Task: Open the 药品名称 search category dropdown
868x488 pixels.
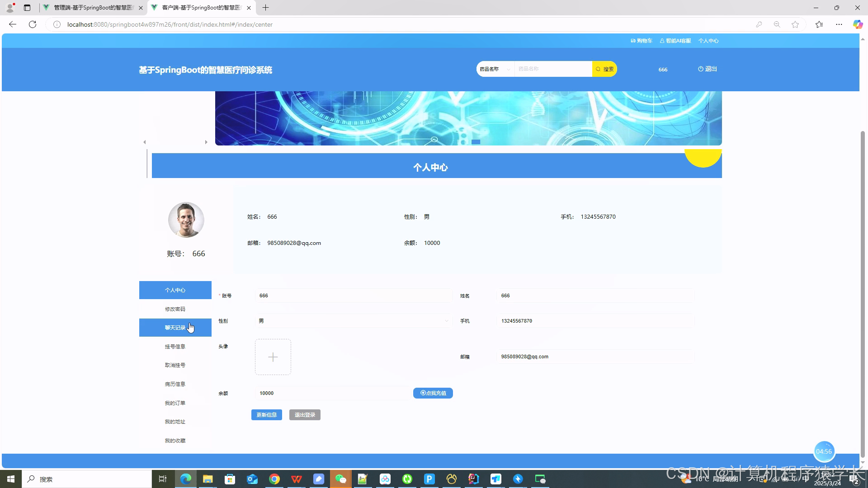Action: pyautogui.click(x=495, y=69)
